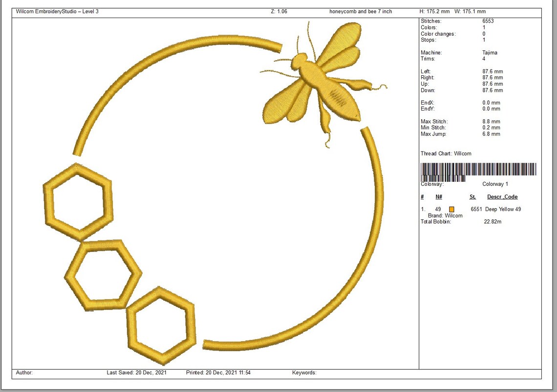
Task: Click the 'Descr_Code' column header
Action: (502, 196)
